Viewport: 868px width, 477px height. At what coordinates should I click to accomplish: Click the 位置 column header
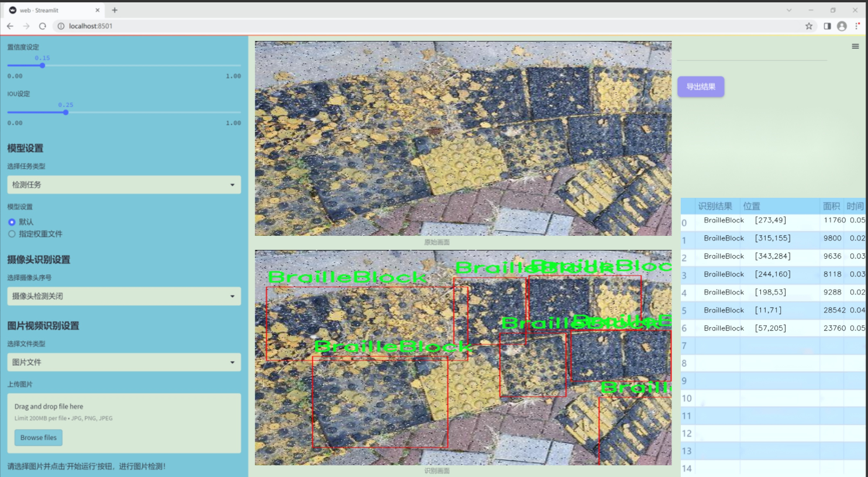point(752,206)
